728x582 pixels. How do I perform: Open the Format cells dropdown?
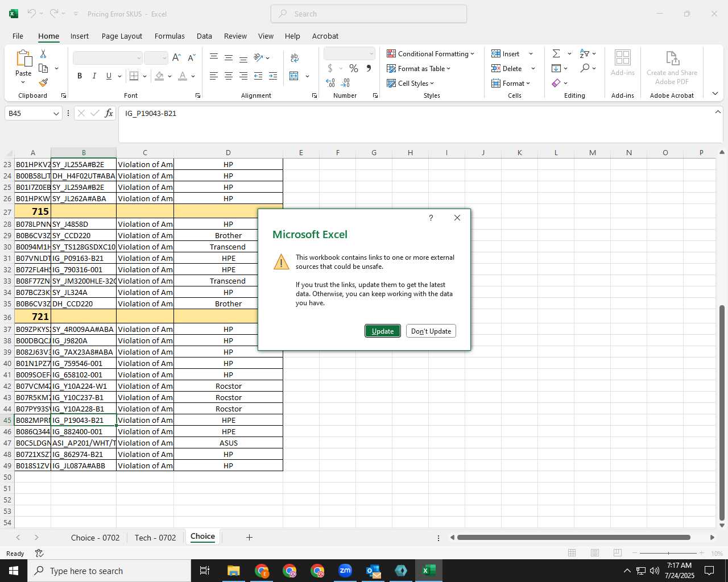click(x=511, y=83)
